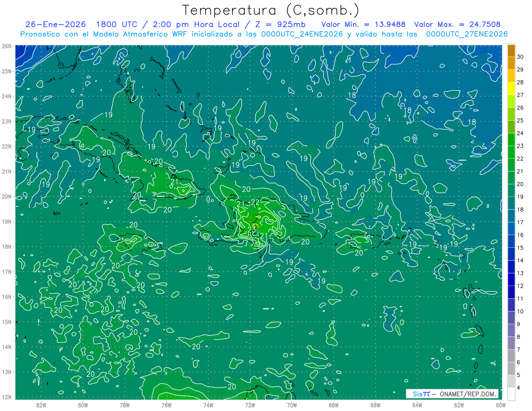Click the "24N" latitude axis label
This screenshot has height=411, width=532.
(7, 96)
